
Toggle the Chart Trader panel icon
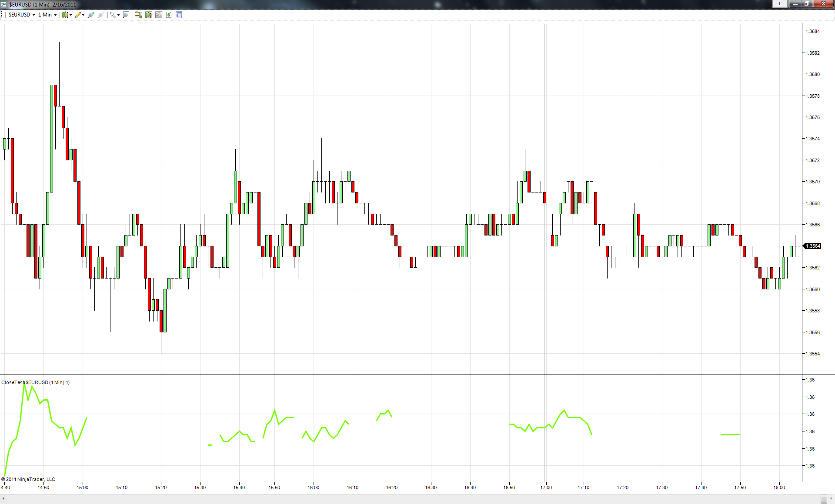coord(138,15)
